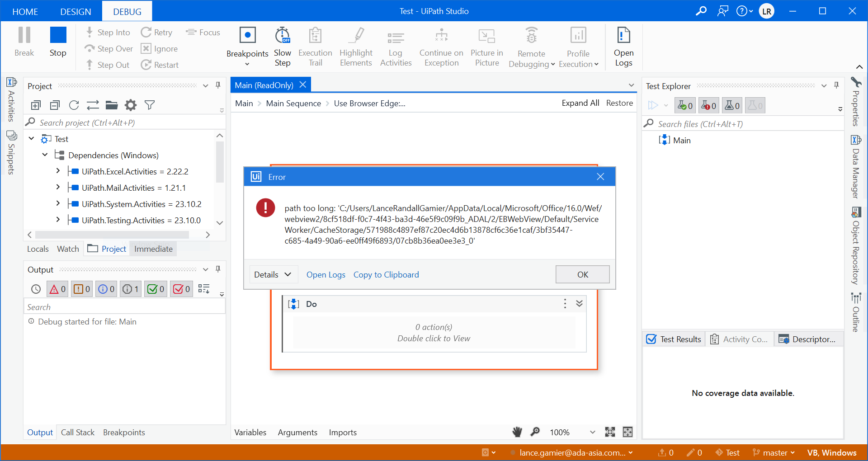Open master branch dropdown in status bar
This screenshot has height=461, width=868.
click(774, 453)
